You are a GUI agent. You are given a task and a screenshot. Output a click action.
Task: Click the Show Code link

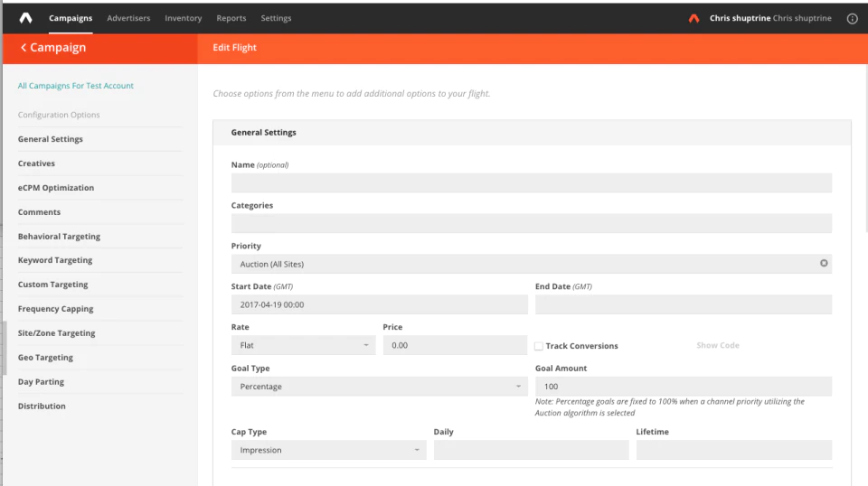tap(717, 346)
